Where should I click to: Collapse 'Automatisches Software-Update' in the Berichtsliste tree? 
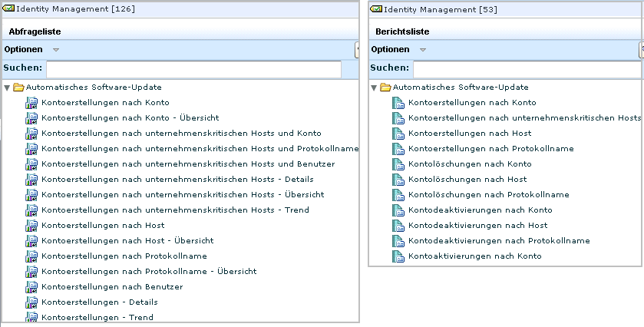[374, 88]
